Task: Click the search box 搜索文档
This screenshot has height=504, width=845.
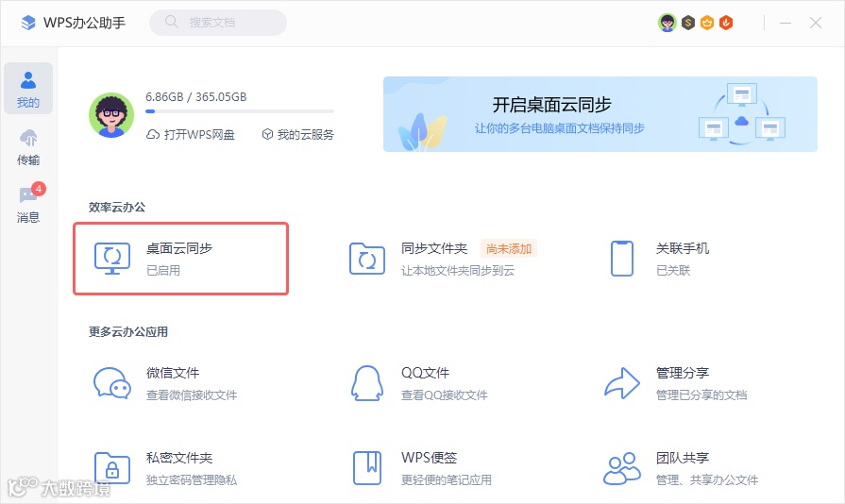Action: coord(218,22)
